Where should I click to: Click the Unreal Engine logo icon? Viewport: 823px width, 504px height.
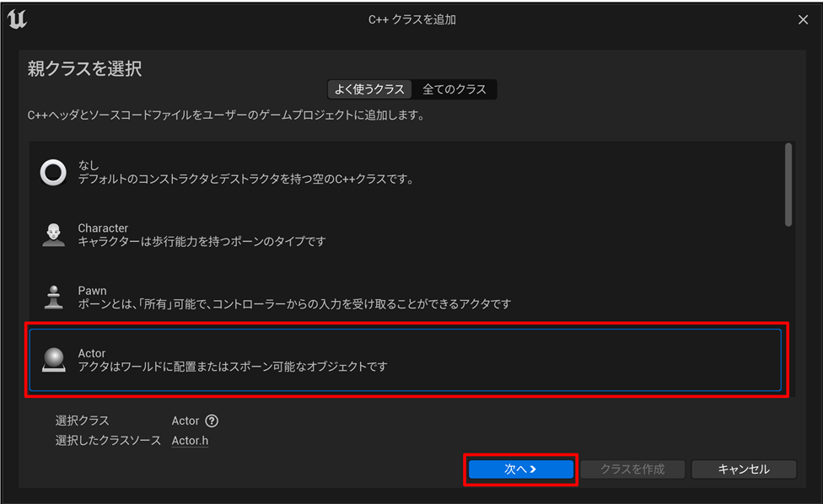[17, 19]
